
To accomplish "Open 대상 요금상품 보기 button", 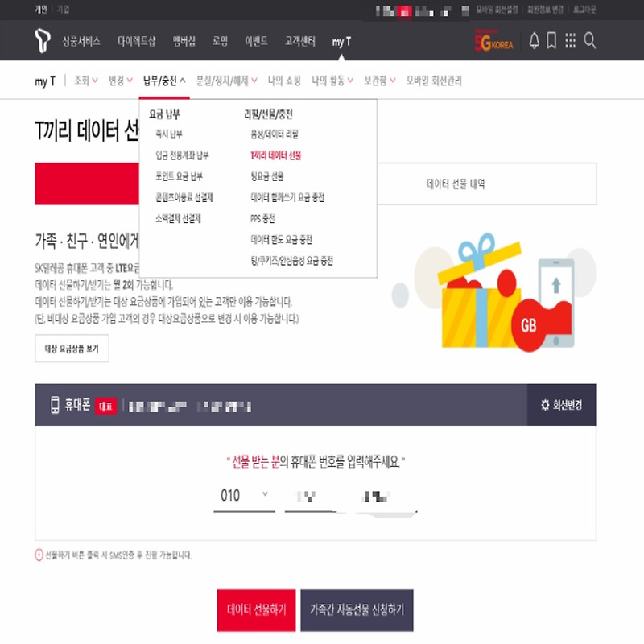I will pos(72,349).
